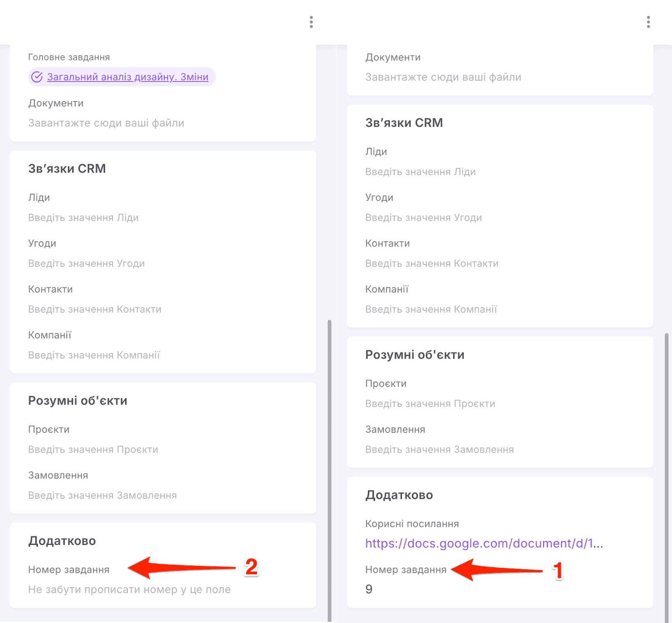Viewport: 672px width, 623px height.
Task: Edit task number value 9 in right panel
Action: tap(369, 589)
